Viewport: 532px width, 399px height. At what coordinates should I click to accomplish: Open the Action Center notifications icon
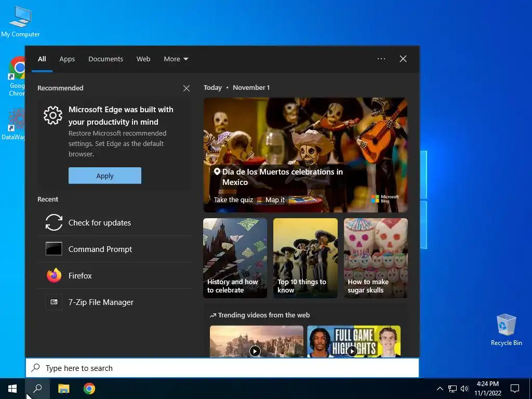tap(515, 389)
